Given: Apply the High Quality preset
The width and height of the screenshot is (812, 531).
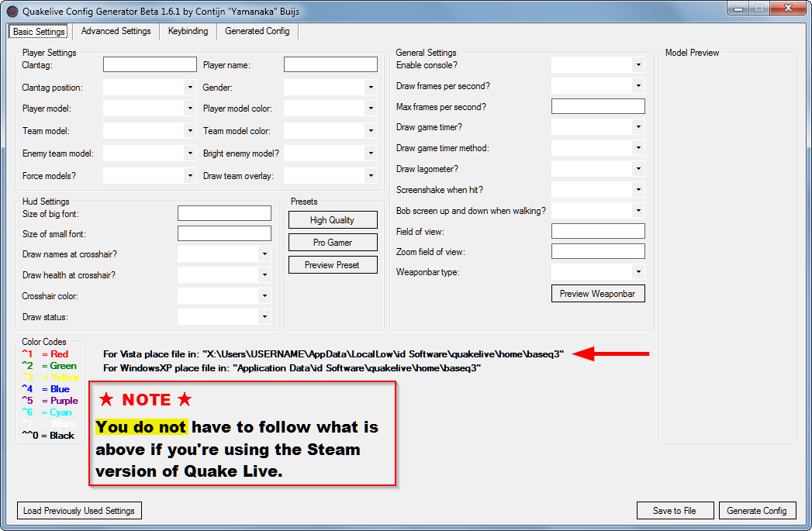Looking at the screenshot, I should point(332,219).
